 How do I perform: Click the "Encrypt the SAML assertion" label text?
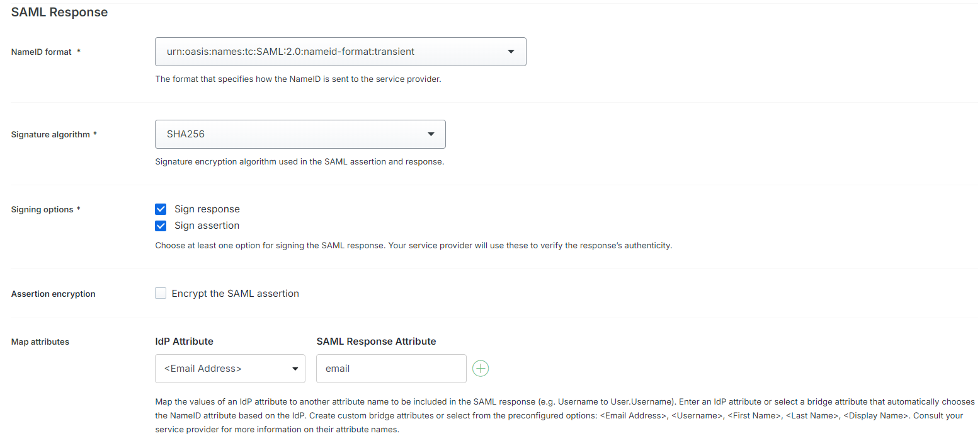(236, 294)
